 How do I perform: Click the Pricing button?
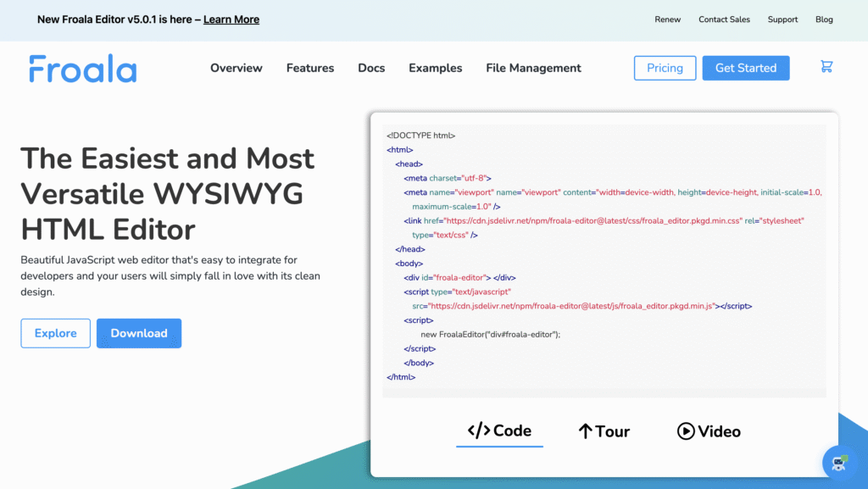click(x=665, y=68)
